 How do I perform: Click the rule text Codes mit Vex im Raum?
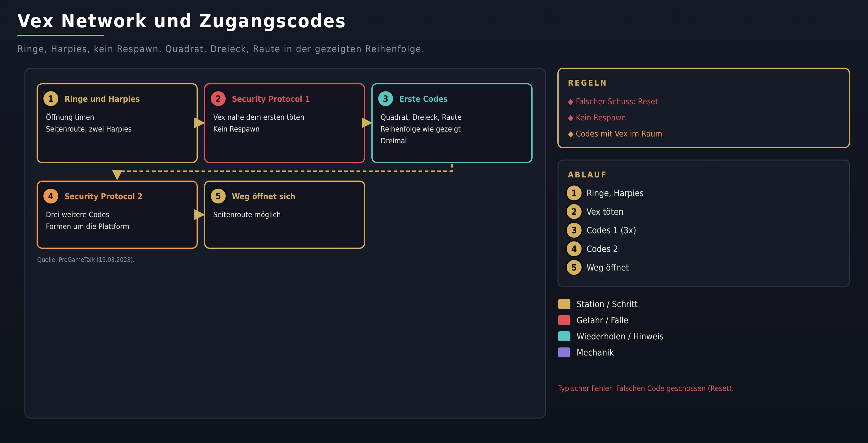[x=619, y=134]
